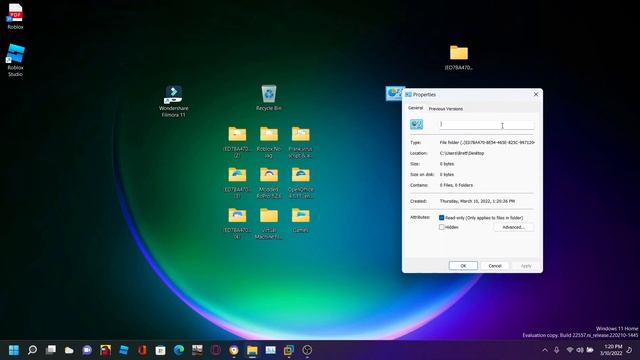Open taskbar Search
The image size is (640, 360).
point(32,350)
